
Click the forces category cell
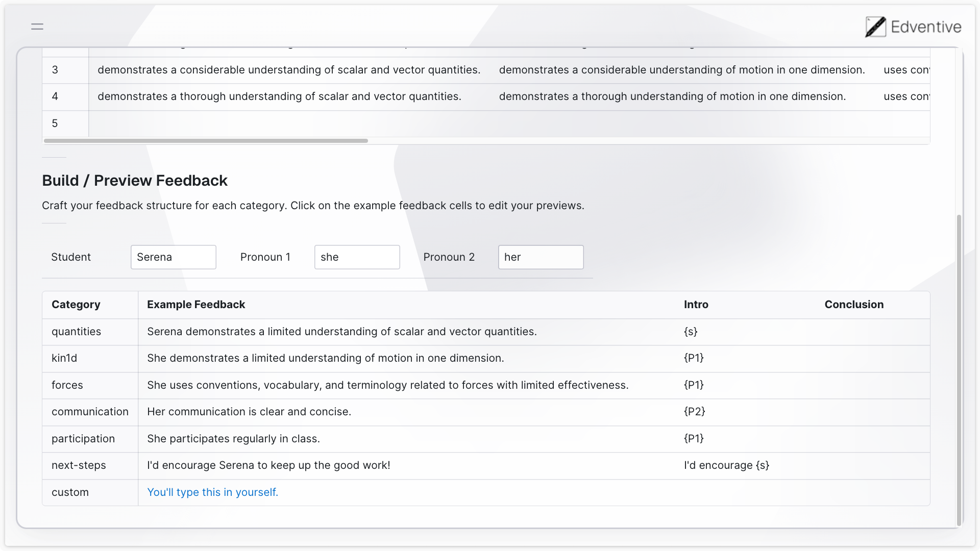pos(90,385)
